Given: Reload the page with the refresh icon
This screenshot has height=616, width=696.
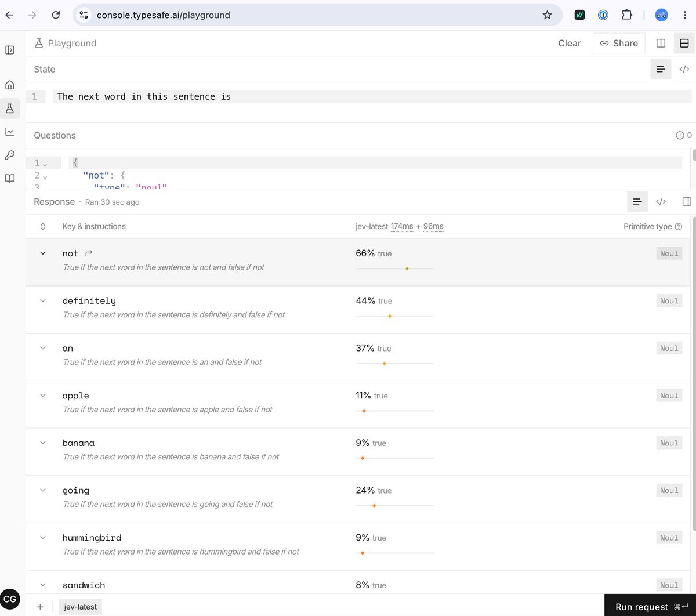Looking at the screenshot, I should pyautogui.click(x=56, y=15).
